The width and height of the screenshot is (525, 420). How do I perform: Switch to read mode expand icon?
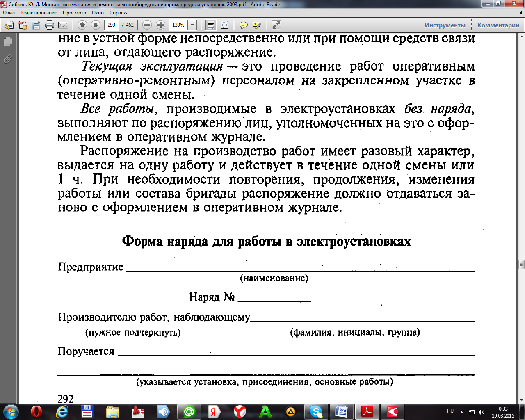(x=276, y=25)
